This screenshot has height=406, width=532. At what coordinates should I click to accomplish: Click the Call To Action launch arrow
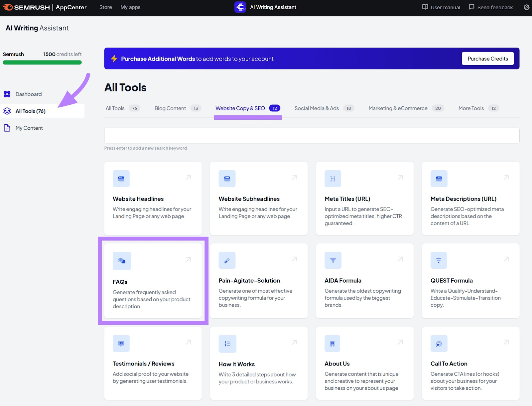coord(506,342)
